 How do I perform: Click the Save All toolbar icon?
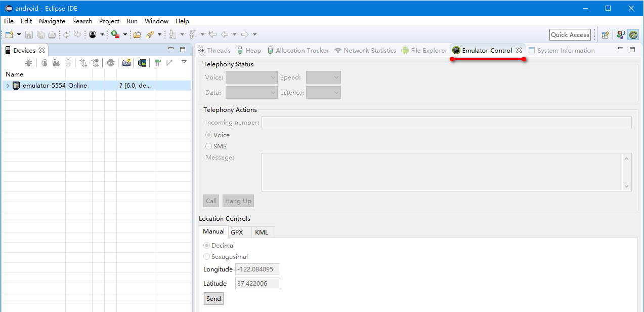point(40,34)
